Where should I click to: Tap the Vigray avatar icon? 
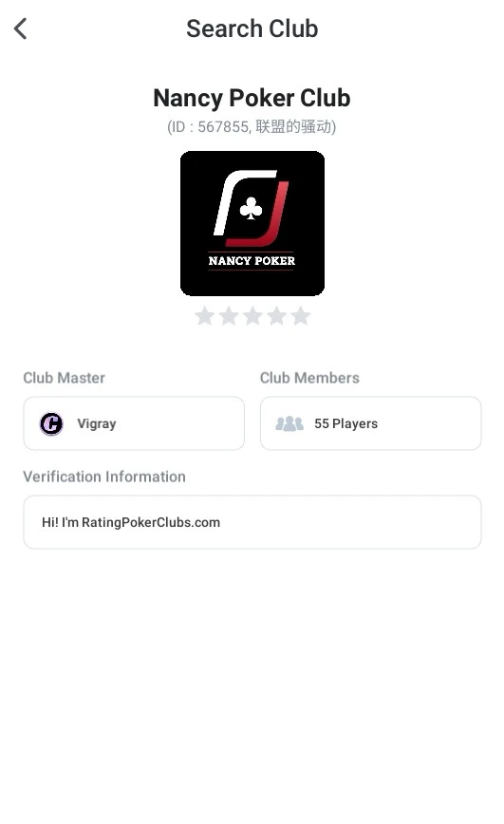[51, 423]
